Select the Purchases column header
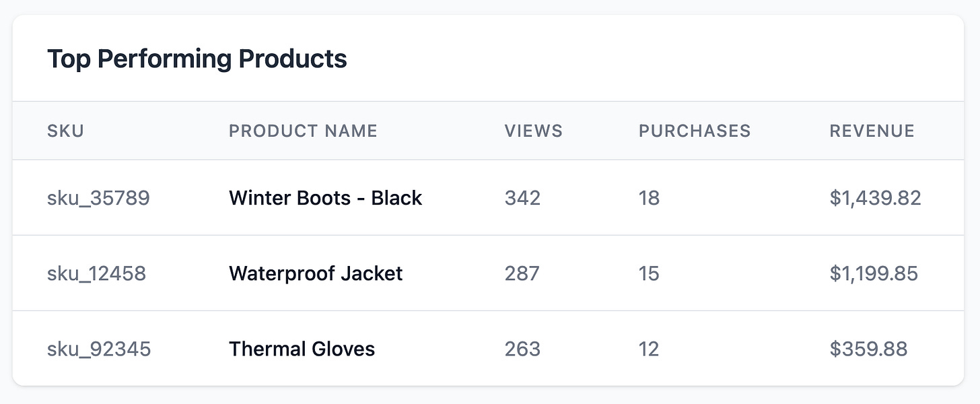This screenshot has height=404, width=980. tap(694, 131)
